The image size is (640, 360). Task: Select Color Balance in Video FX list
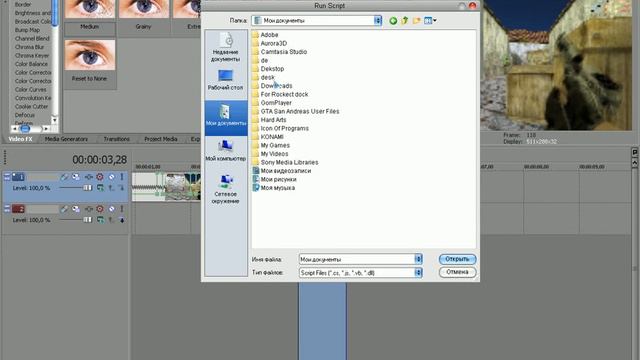click(31, 64)
